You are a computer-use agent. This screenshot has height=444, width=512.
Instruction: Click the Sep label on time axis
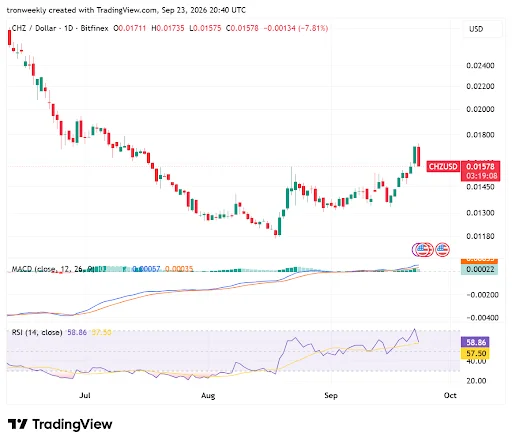(331, 395)
